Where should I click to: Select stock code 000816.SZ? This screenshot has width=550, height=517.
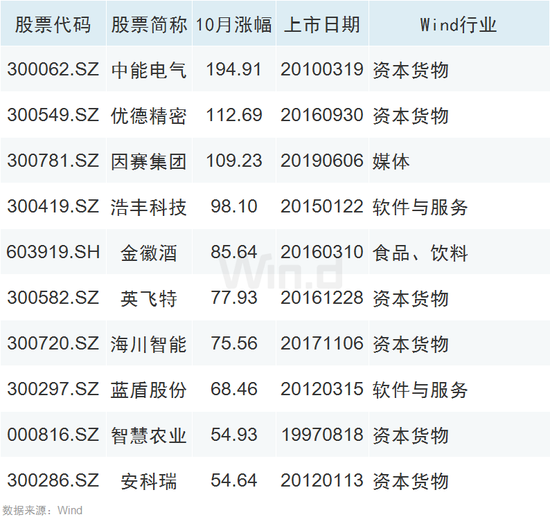(x=53, y=435)
